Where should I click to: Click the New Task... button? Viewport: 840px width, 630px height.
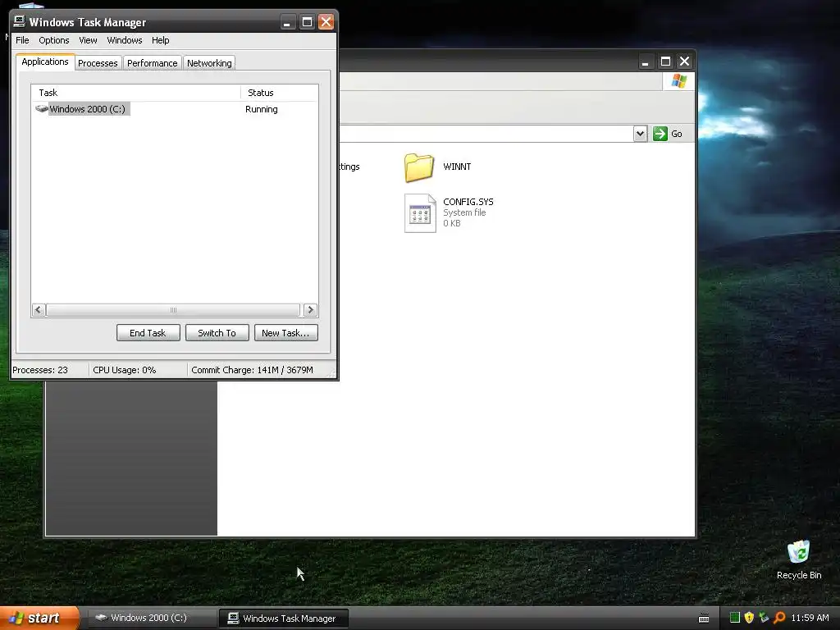point(285,333)
